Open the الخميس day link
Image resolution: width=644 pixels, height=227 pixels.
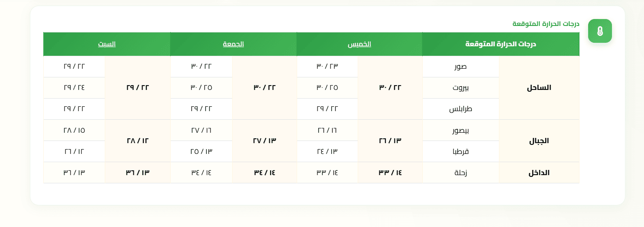point(359,44)
